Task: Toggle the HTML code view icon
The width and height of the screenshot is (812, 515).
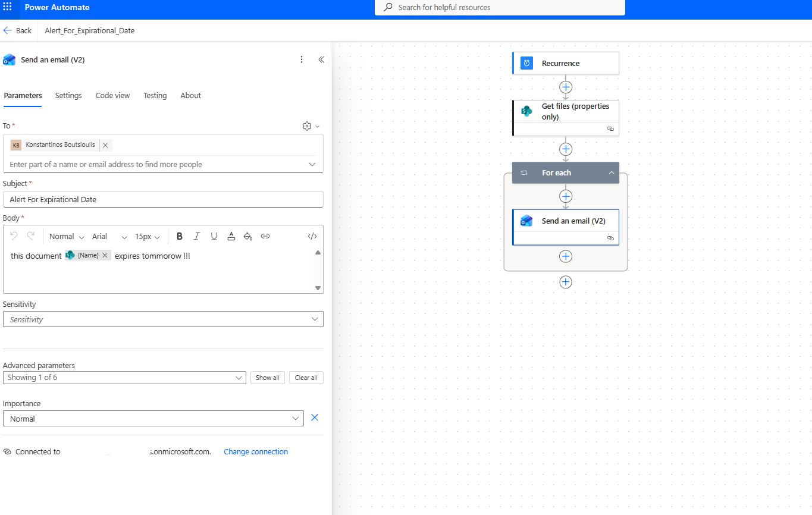Action: pyautogui.click(x=312, y=236)
